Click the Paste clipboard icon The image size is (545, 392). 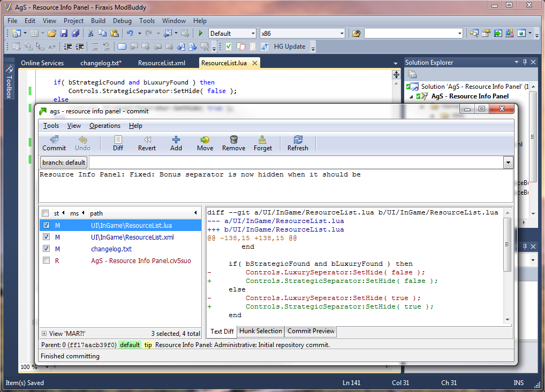click(115, 33)
